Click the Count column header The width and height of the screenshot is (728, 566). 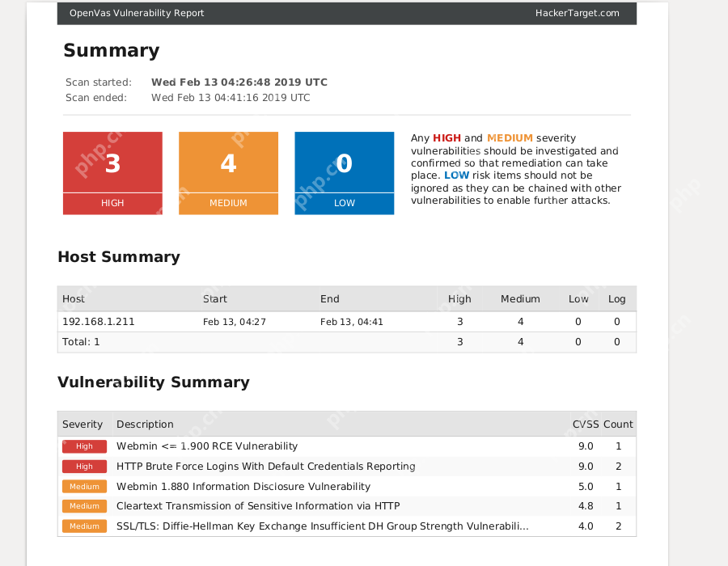618,424
